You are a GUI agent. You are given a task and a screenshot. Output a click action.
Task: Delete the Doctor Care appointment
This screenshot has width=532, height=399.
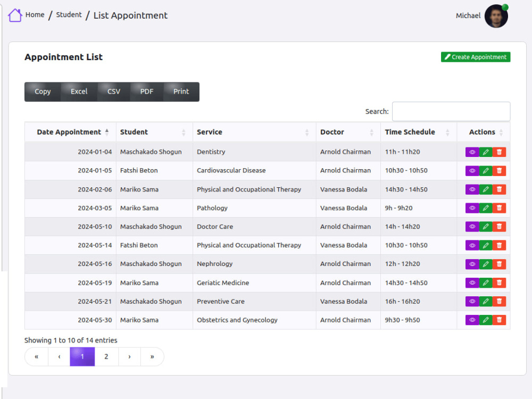coord(499,227)
